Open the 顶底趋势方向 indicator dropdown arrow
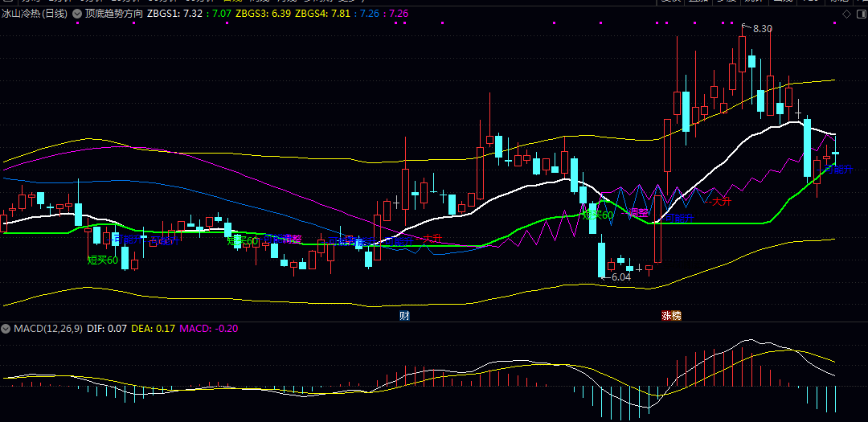Screen dimensions: 868x422 (78, 14)
